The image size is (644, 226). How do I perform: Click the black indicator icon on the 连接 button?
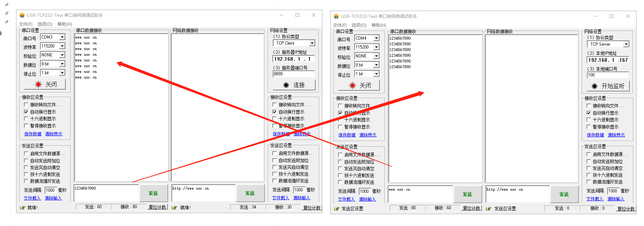coord(286,85)
